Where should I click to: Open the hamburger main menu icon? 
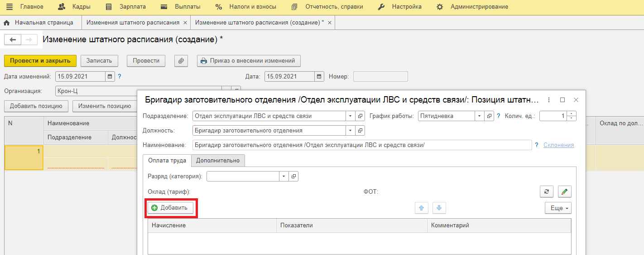point(9,7)
